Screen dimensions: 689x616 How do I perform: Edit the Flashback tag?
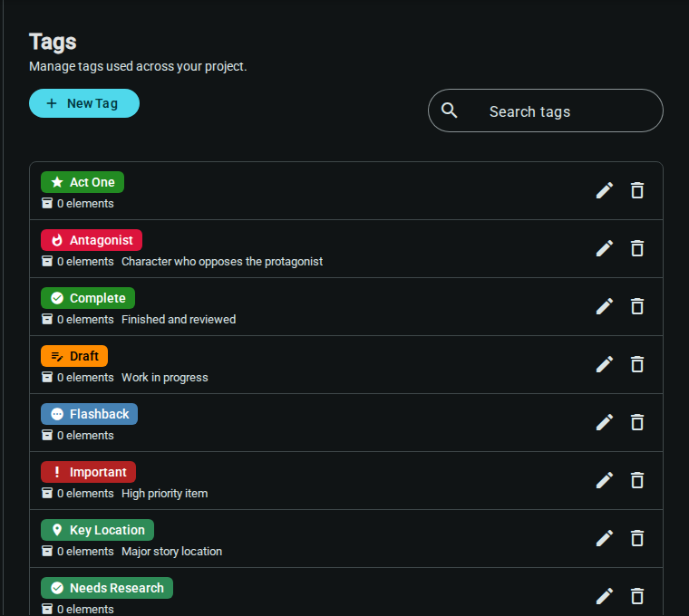604,422
